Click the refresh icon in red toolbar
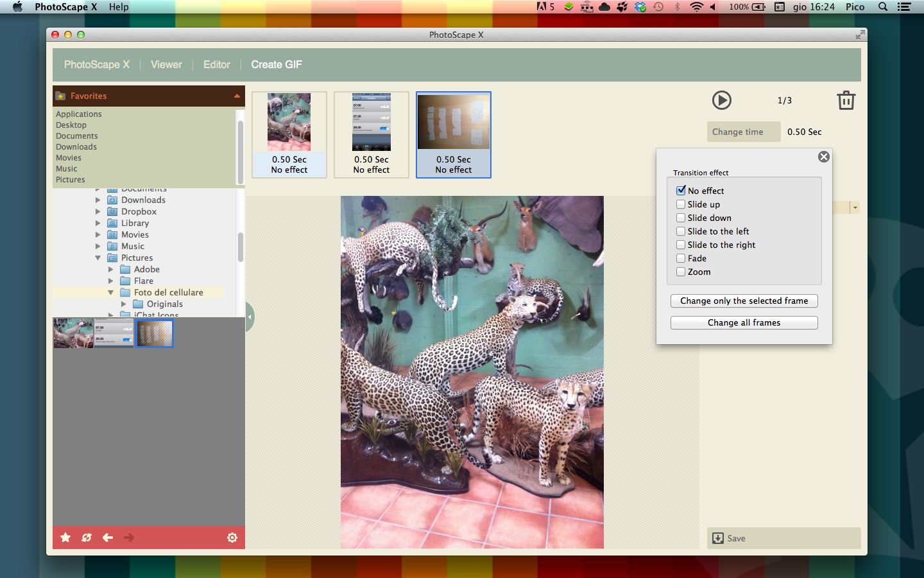 click(x=87, y=538)
